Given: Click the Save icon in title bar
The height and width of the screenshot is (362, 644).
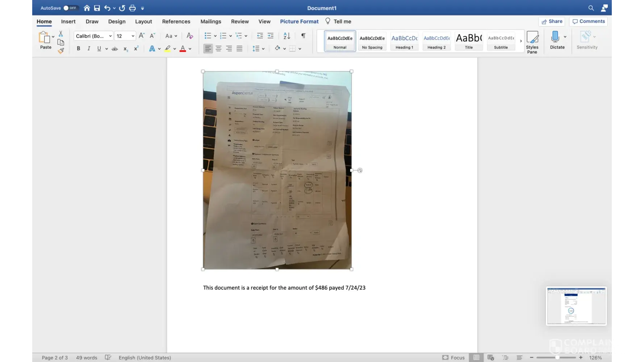Looking at the screenshot, I should click(97, 8).
